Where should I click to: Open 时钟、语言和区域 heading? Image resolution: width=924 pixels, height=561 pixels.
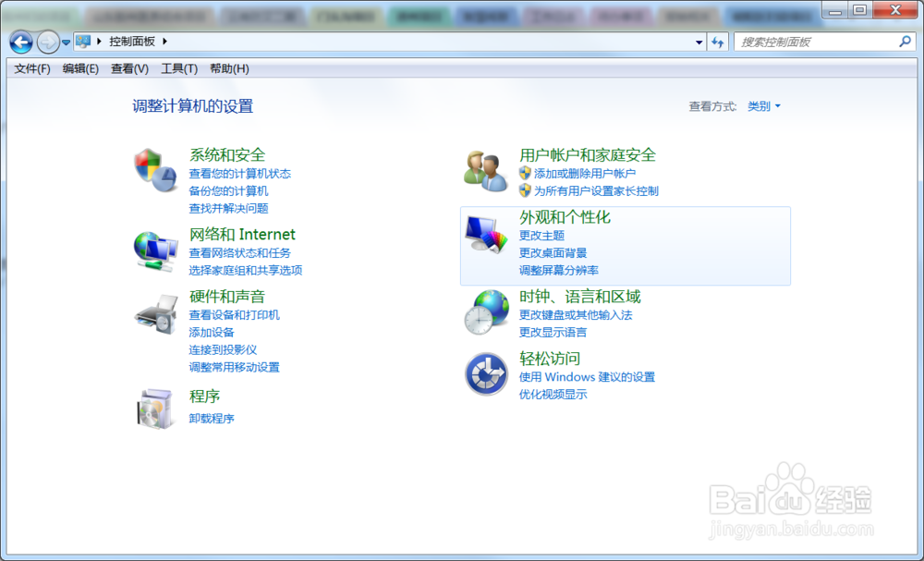[580, 297]
